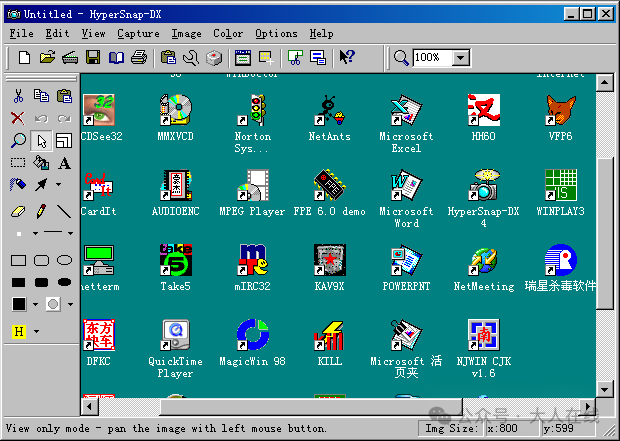Select the eraser tool
Screen dimensions: 620x441
18,212
